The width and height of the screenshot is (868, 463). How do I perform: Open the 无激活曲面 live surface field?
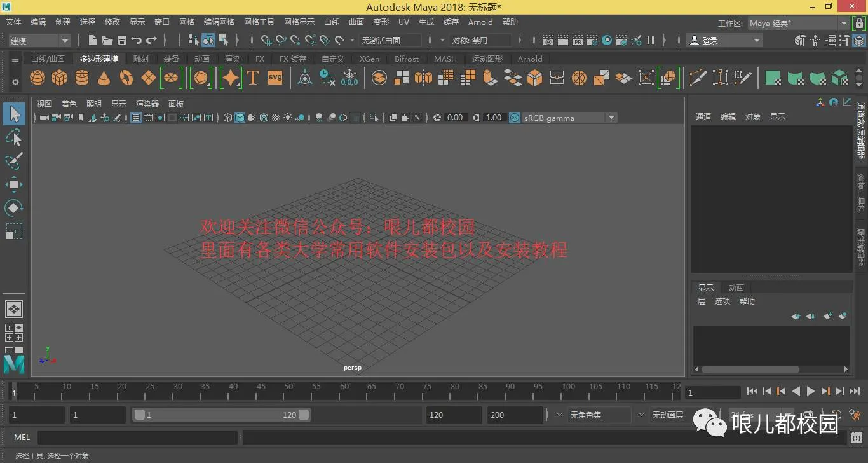[x=390, y=40]
